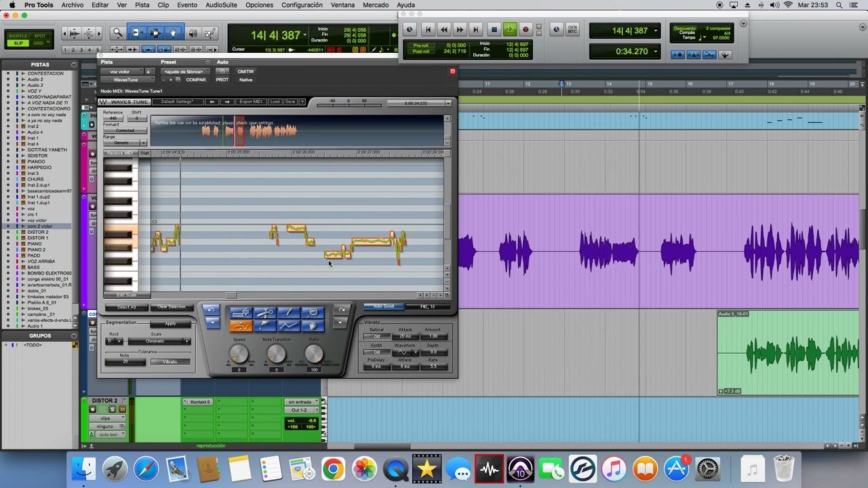Open the Pista menu
The image size is (868, 488).
pyautogui.click(x=142, y=5)
